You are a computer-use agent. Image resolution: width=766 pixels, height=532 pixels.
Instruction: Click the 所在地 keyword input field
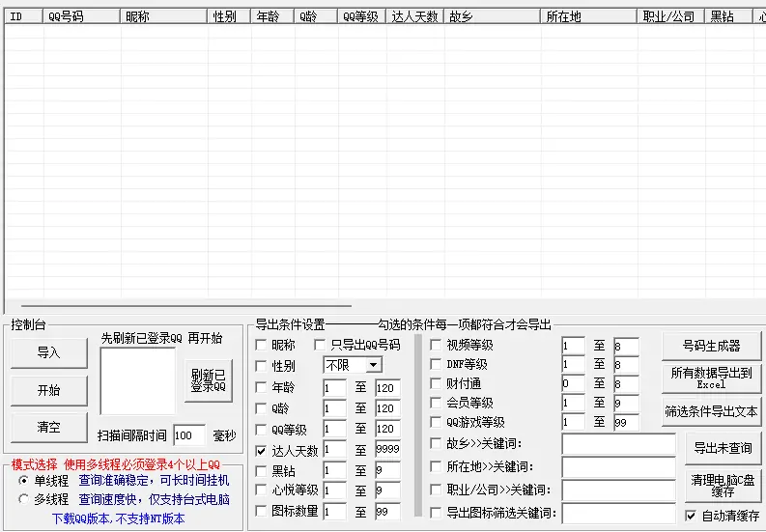pyautogui.click(x=619, y=467)
